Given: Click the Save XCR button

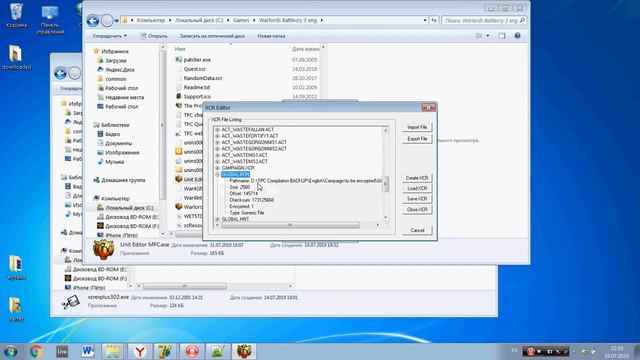Looking at the screenshot, I should pos(417,199).
